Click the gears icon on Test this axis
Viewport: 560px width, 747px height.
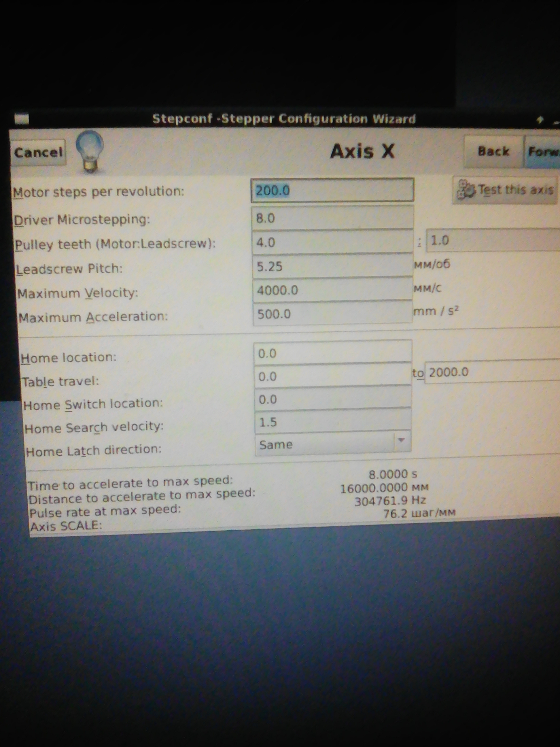click(466, 190)
